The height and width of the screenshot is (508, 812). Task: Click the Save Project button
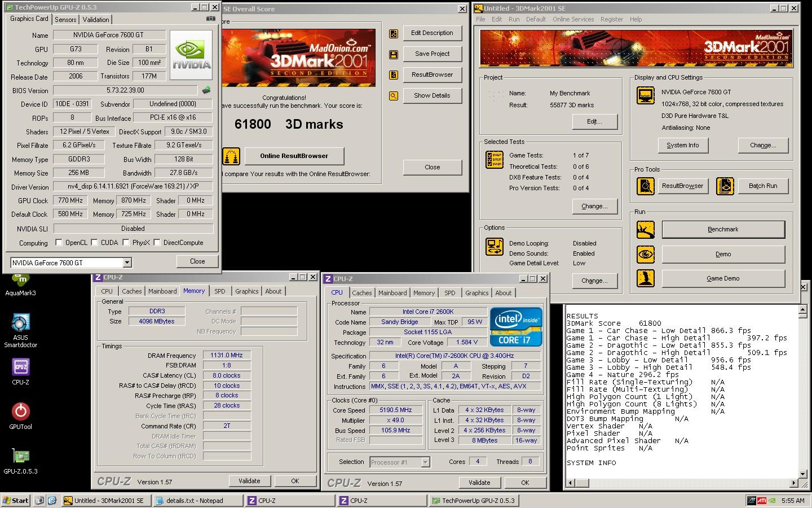pos(432,54)
